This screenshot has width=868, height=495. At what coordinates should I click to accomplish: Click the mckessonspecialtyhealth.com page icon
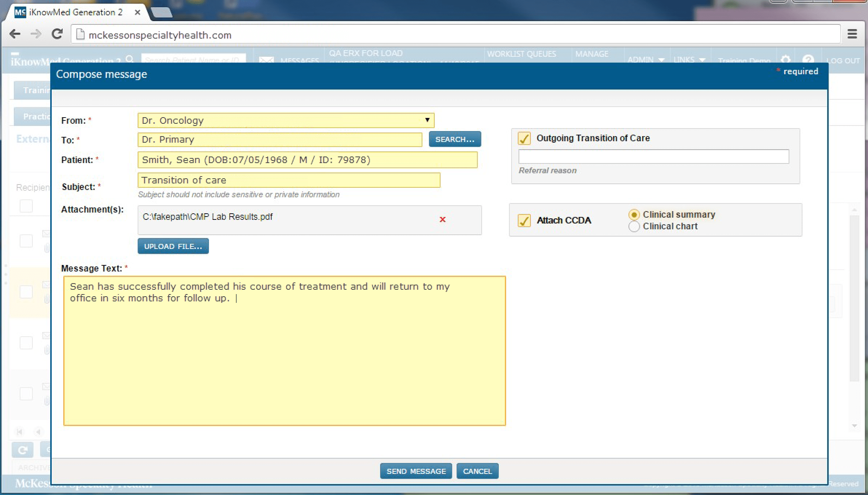pos(80,35)
